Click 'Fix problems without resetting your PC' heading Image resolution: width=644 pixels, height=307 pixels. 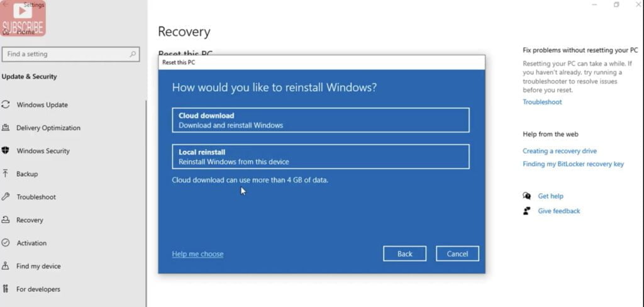click(x=580, y=50)
